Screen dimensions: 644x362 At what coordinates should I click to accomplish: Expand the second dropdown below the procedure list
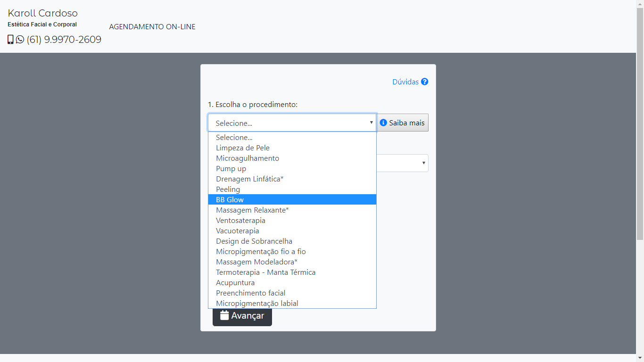423,163
